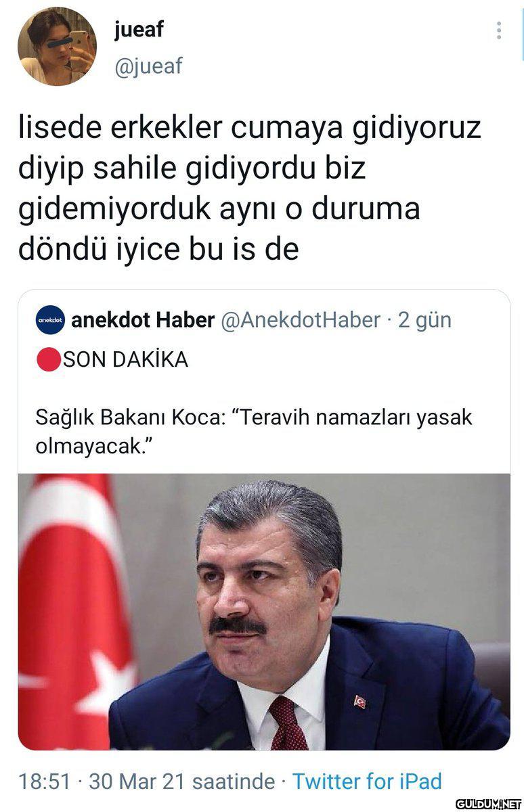Image resolution: width=524 pixels, height=812 pixels.
Task: Click the jueaf display name
Action: click(x=139, y=28)
